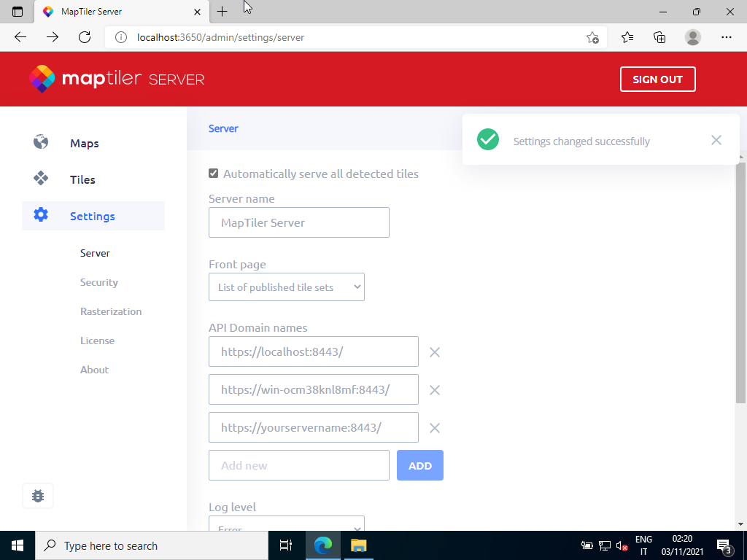Switch to the Security settings page
This screenshot has width=747, height=560.
coord(98,282)
